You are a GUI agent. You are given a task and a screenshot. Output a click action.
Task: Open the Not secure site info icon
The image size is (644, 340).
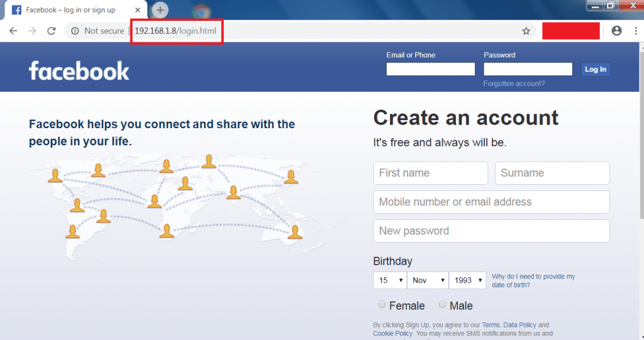[x=75, y=31]
